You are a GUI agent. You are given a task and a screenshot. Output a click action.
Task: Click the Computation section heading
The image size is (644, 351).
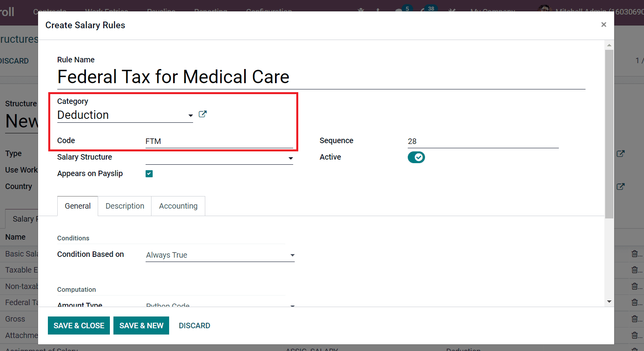77,289
